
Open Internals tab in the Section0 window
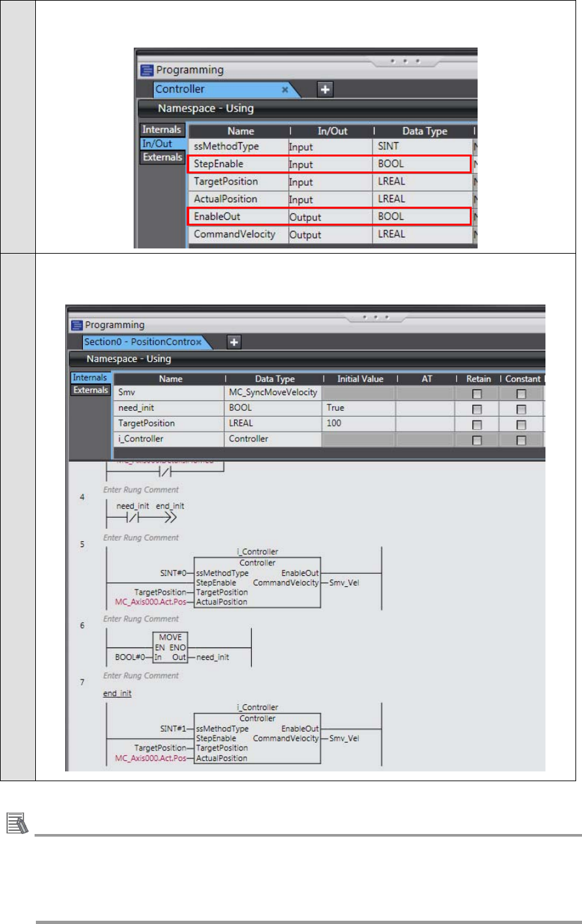(x=91, y=378)
